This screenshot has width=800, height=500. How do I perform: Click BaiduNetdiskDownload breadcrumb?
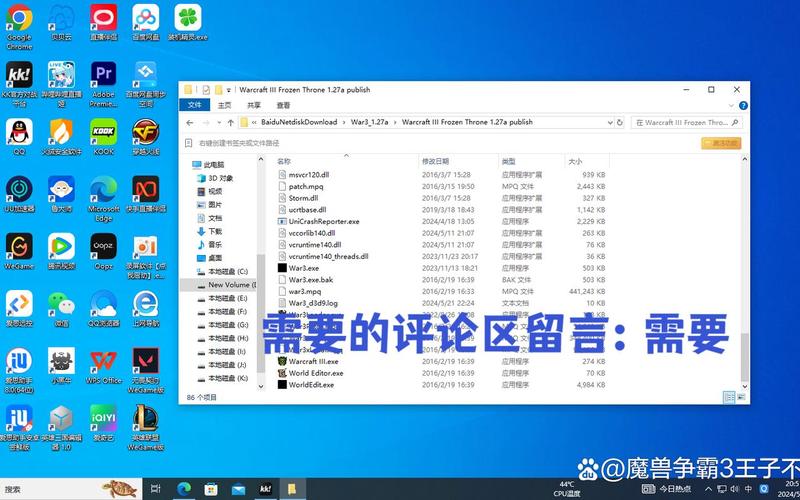[299, 122]
